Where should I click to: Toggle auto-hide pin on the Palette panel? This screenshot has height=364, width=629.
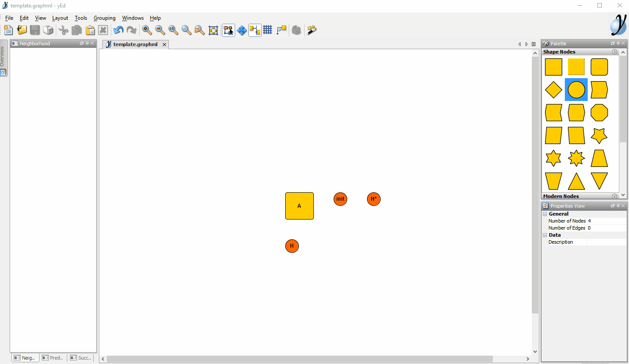(617, 43)
